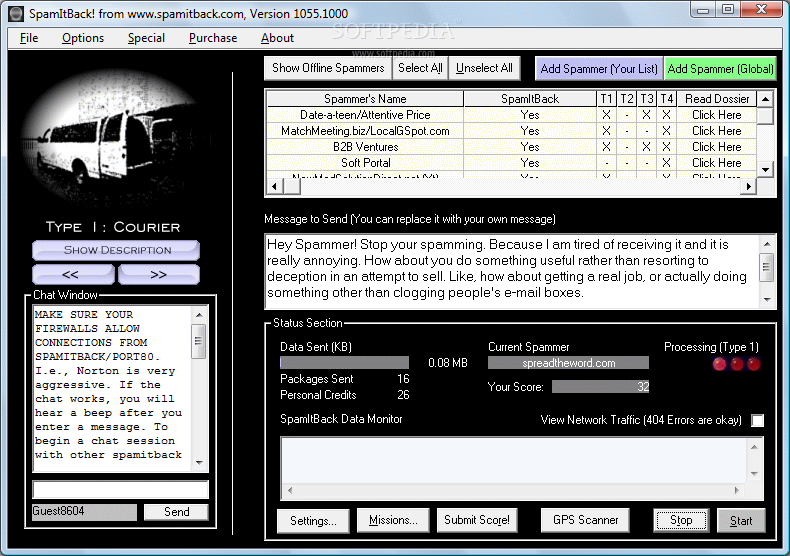Image resolution: width=790 pixels, height=556 pixels.
Task: Toggle T4 mark for Soft Portal row
Action: pos(667,163)
